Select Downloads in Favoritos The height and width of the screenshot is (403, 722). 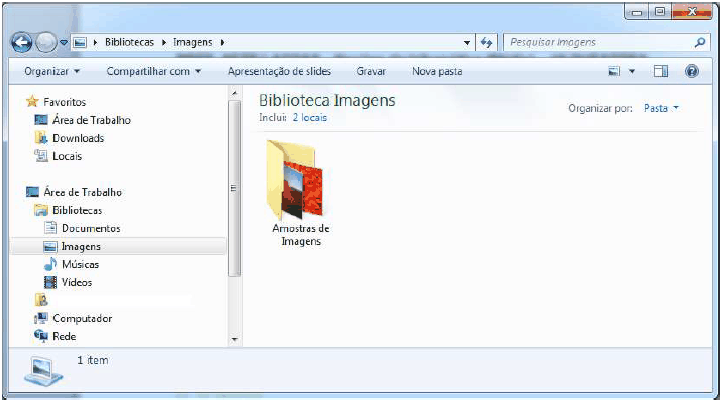77,138
